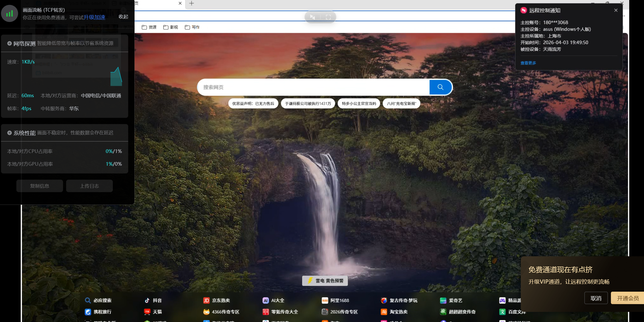Click the 取消 button in VIP prompt
Viewport: 644px width, 322px height.
[596, 298]
